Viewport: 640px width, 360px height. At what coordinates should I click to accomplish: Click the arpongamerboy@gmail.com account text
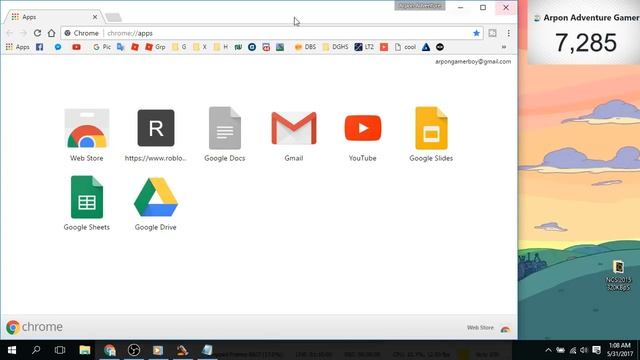(x=473, y=62)
